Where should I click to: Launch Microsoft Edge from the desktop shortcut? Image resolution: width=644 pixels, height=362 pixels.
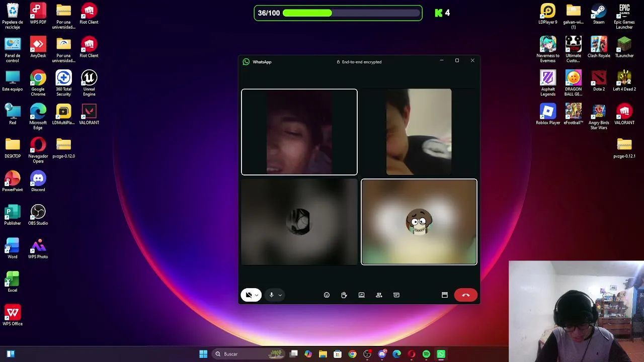[38, 117]
